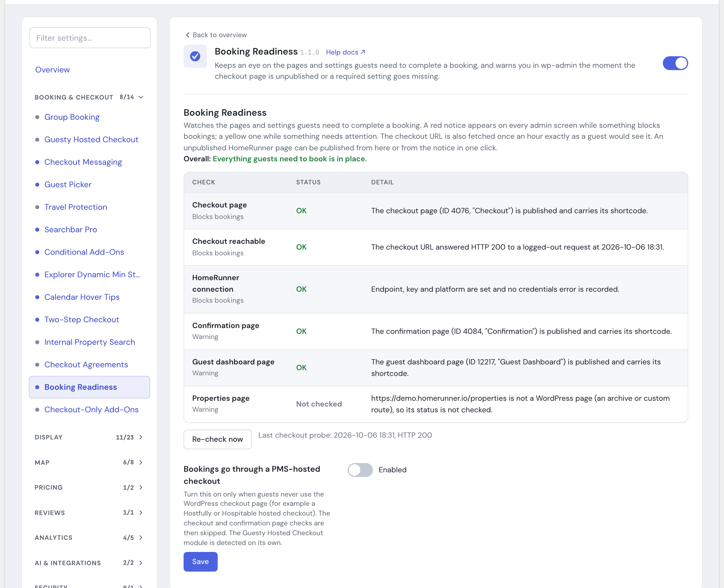This screenshot has height=588, width=724.
Task: Select Searchbar Pro in sidebar
Action: click(70, 229)
